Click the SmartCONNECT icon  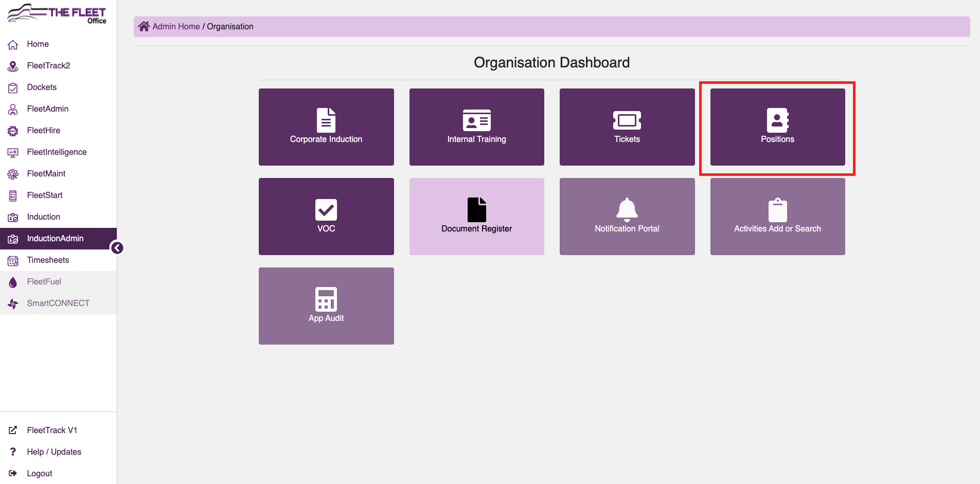tap(13, 304)
